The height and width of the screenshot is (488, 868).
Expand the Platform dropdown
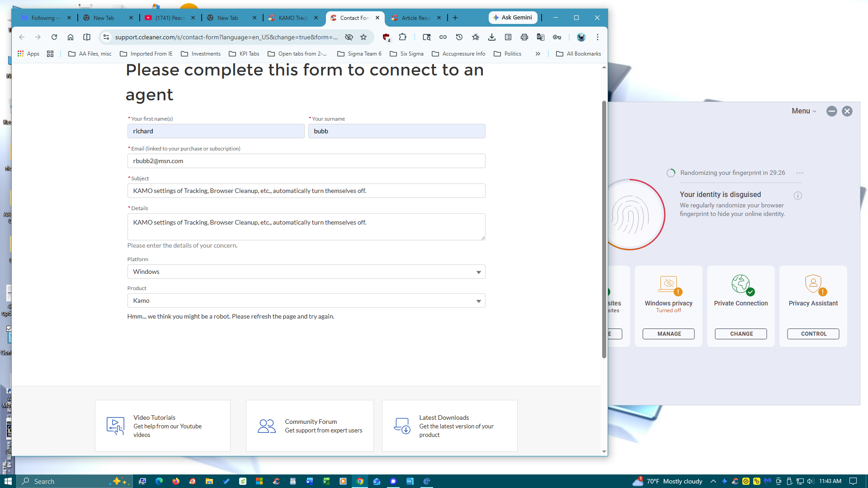[306, 272]
